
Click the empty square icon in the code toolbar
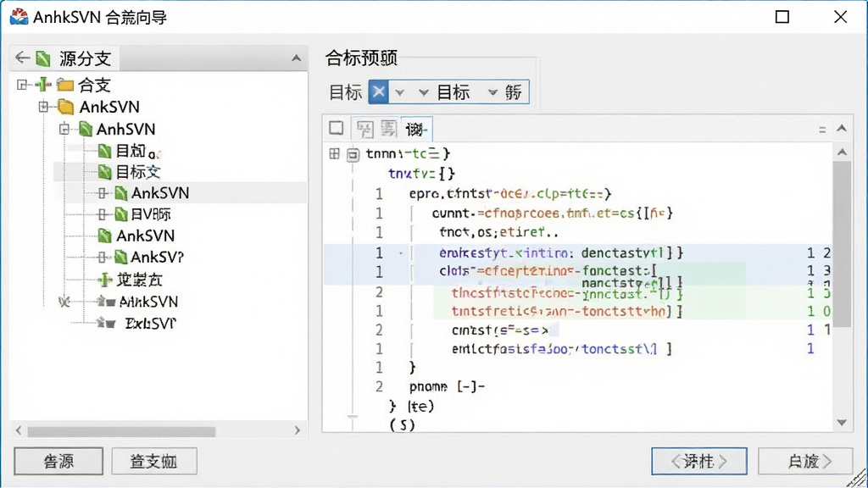click(336, 128)
